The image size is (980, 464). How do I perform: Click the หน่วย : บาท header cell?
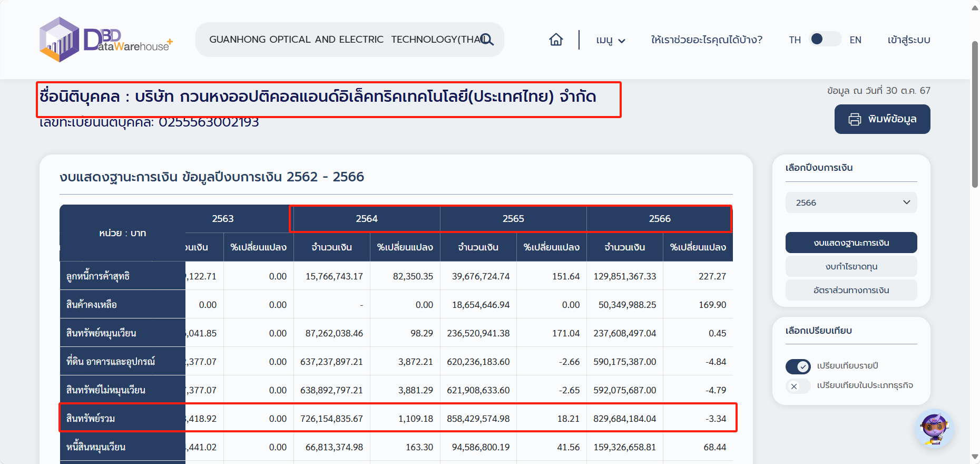click(123, 233)
